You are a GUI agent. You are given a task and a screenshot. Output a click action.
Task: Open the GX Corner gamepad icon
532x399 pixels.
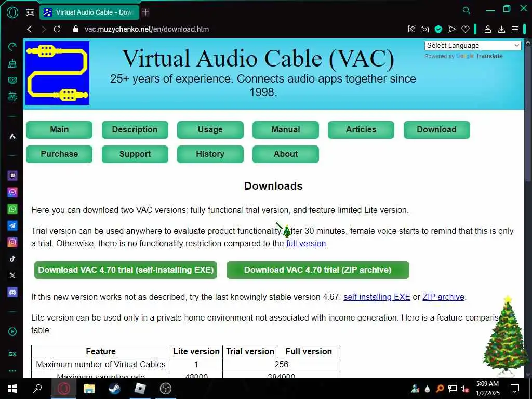[30, 12]
